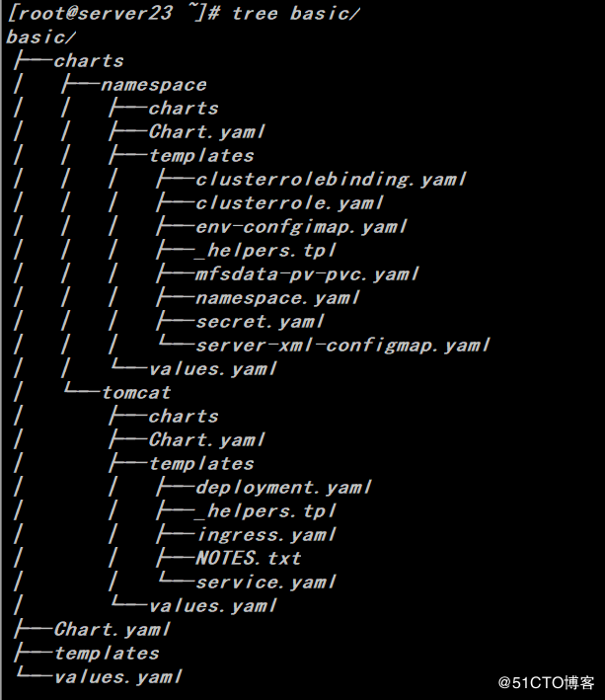The image size is (605, 700).
Task: Click the last values.yaml line at bottom
Action: pyautogui.click(x=117, y=677)
